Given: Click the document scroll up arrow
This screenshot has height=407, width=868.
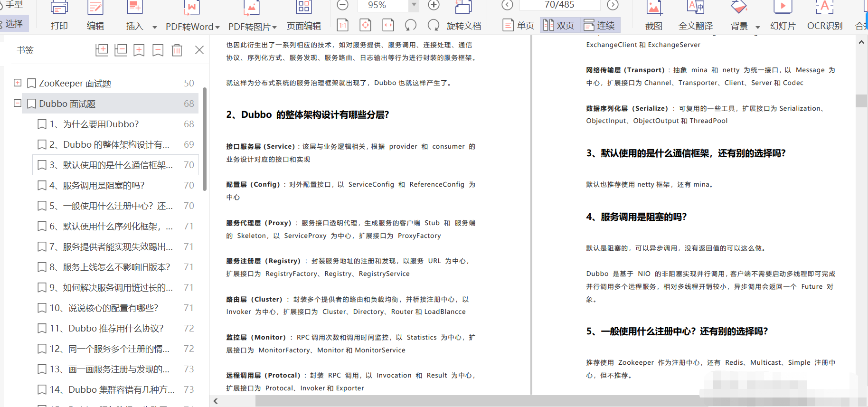Looking at the screenshot, I should pos(861,42).
